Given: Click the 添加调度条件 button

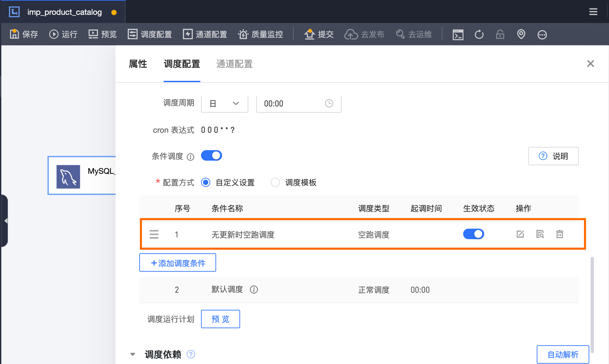Looking at the screenshot, I should point(178,262).
